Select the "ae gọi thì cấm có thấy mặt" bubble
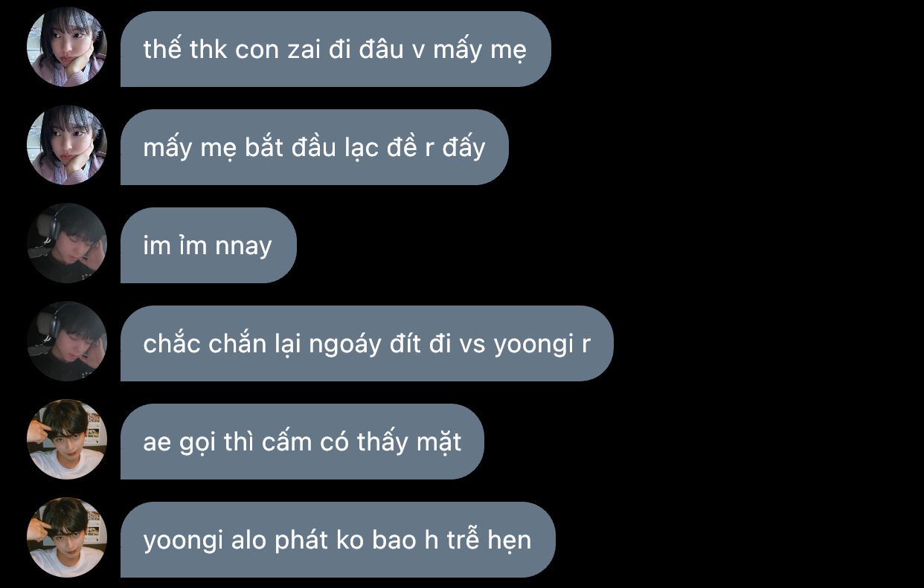The height and width of the screenshot is (588, 924). pyautogui.click(x=302, y=442)
